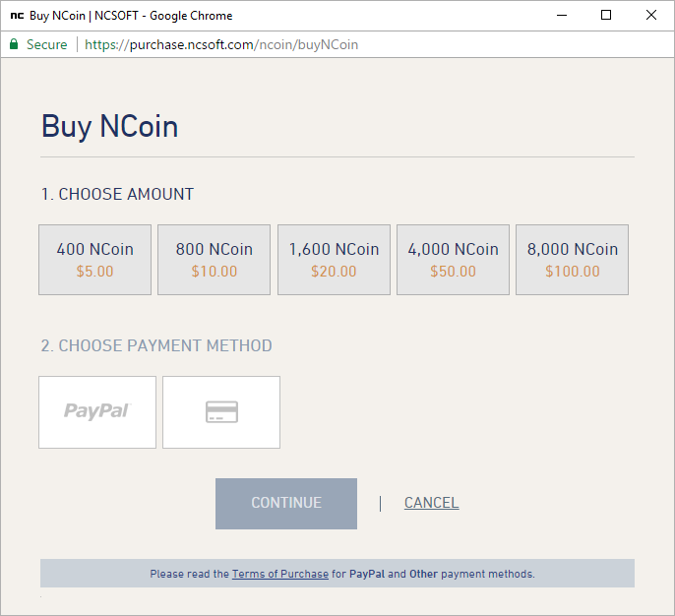This screenshot has height=616, width=675.
Task: Click the NC favicon in title bar
Action: [x=16, y=16]
